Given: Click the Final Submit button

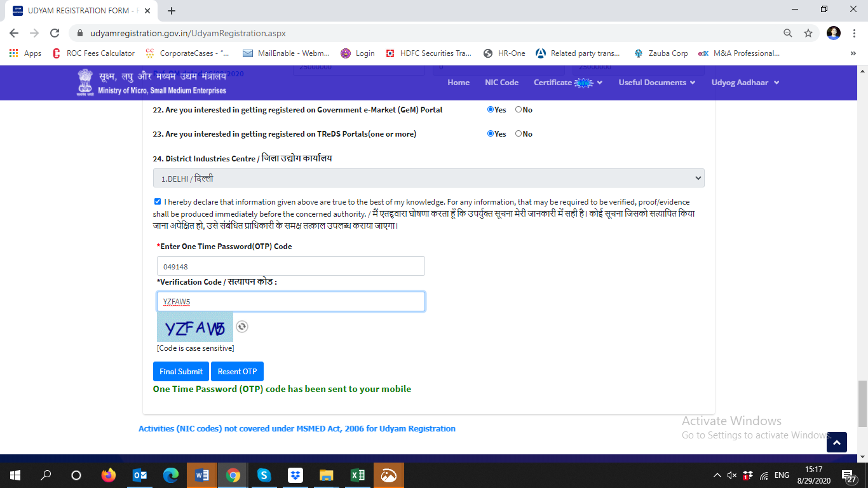Looking at the screenshot, I should pos(181,372).
